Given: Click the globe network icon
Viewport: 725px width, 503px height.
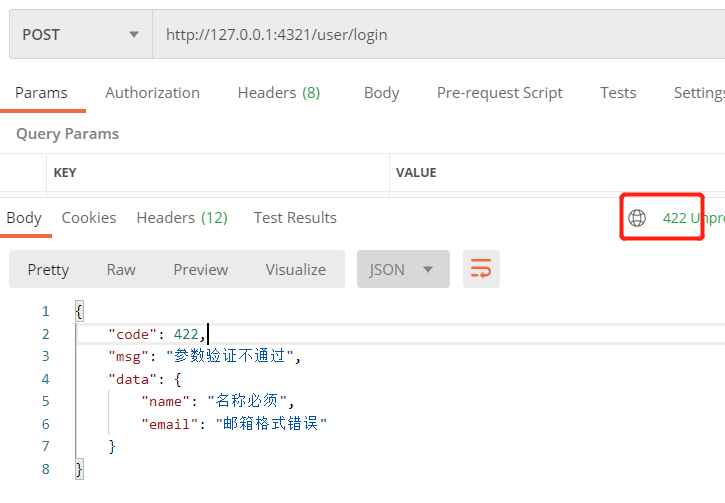Looking at the screenshot, I should (637, 218).
